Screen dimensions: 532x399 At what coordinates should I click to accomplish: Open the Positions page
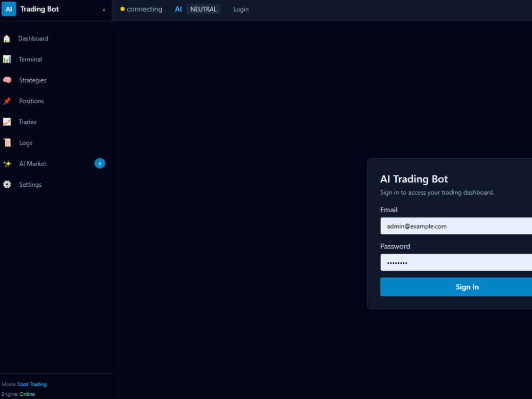click(x=31, y=101)
